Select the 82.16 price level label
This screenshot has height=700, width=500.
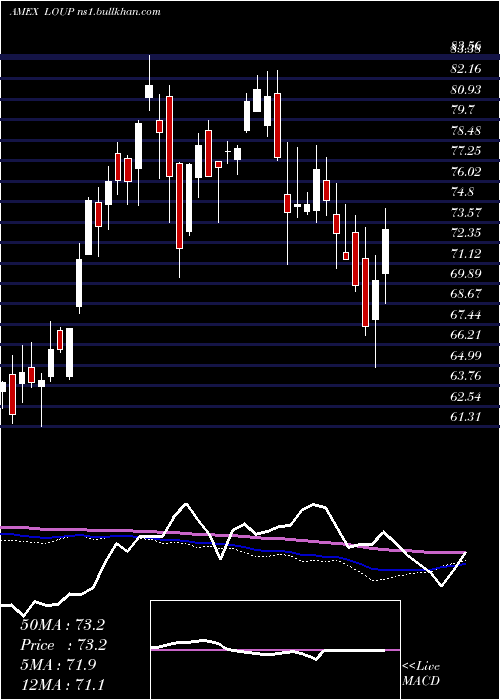point(467,69)
